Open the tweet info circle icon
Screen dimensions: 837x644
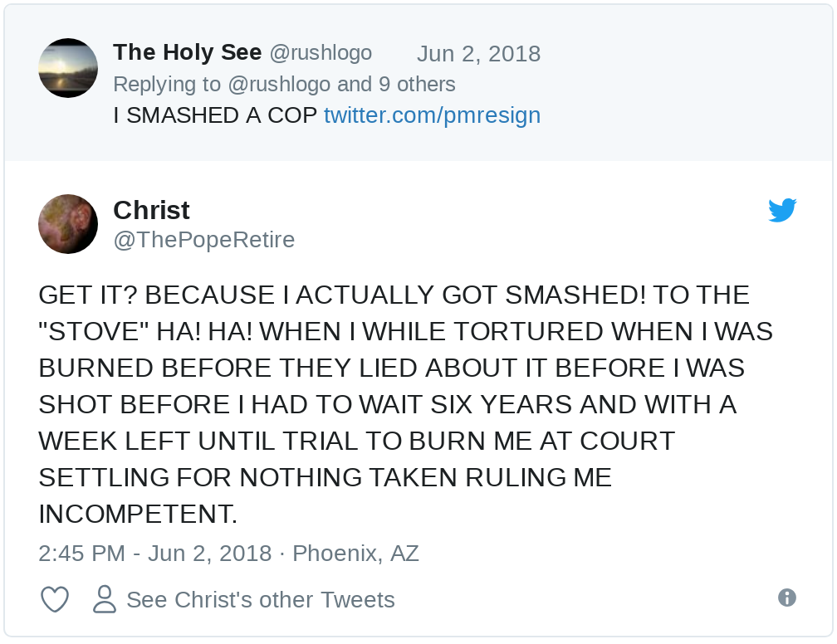pos(786,598)
